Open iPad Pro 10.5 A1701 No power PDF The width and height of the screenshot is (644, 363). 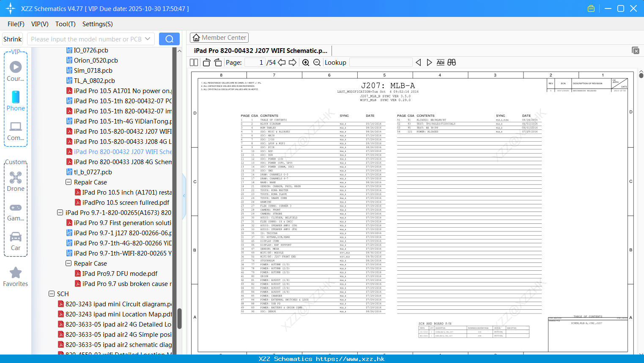(119, 91)
